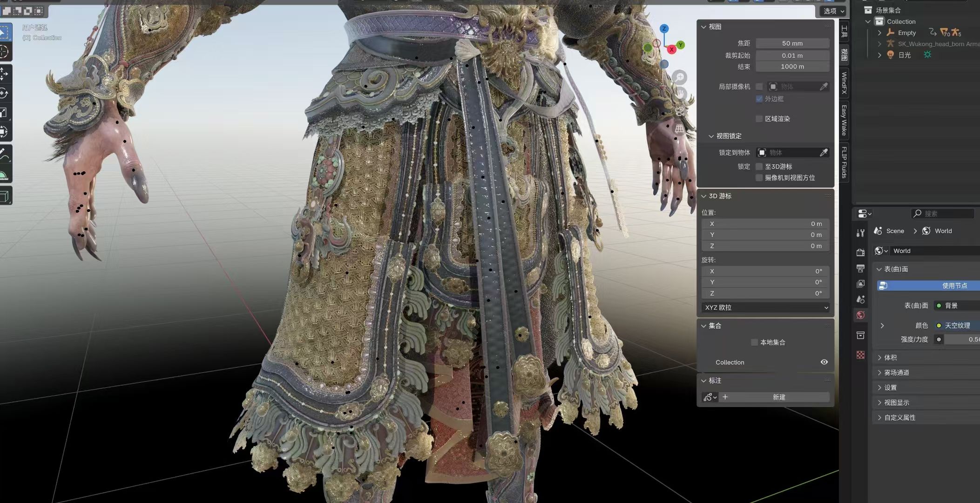Open the Tool properties tab icon
The height and width of the screenshot is (503, 980).
click(x=860, y=233)
